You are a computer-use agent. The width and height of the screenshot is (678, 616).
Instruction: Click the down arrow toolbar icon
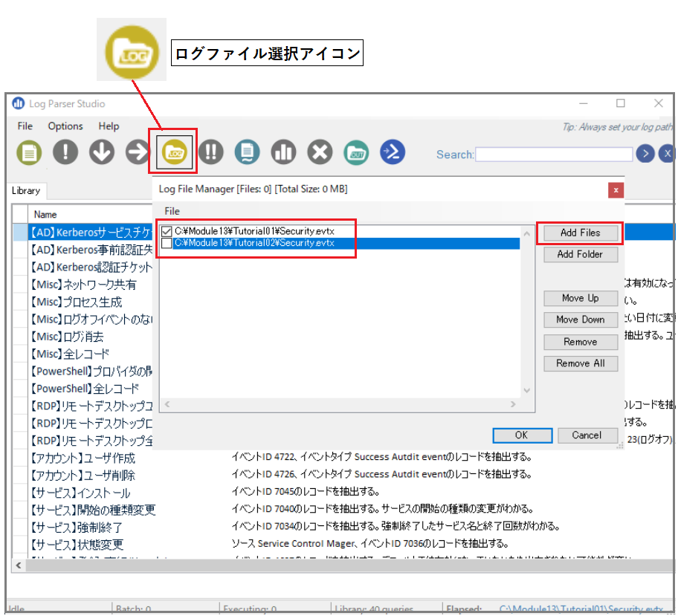coord(102,152)
